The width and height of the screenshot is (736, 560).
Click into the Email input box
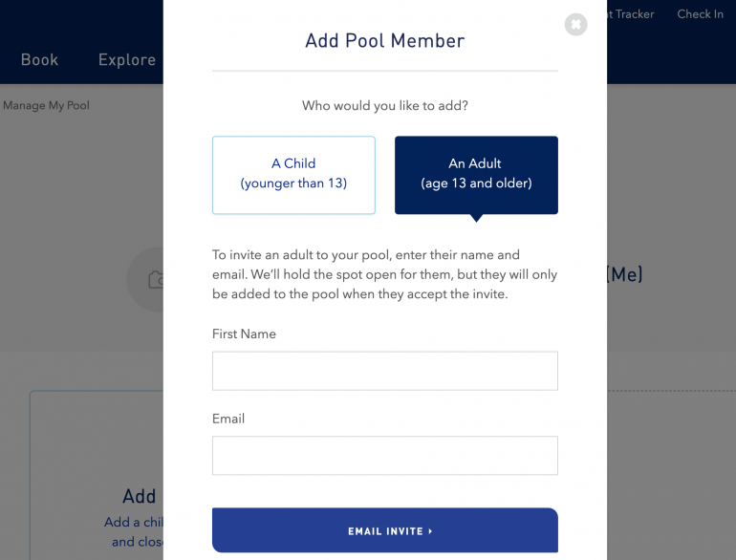pyautogui.click(x=384, y=456)
